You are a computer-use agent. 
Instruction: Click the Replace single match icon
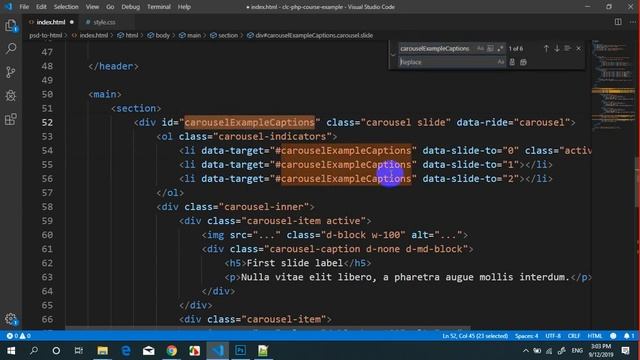click(x=512, y=62)
